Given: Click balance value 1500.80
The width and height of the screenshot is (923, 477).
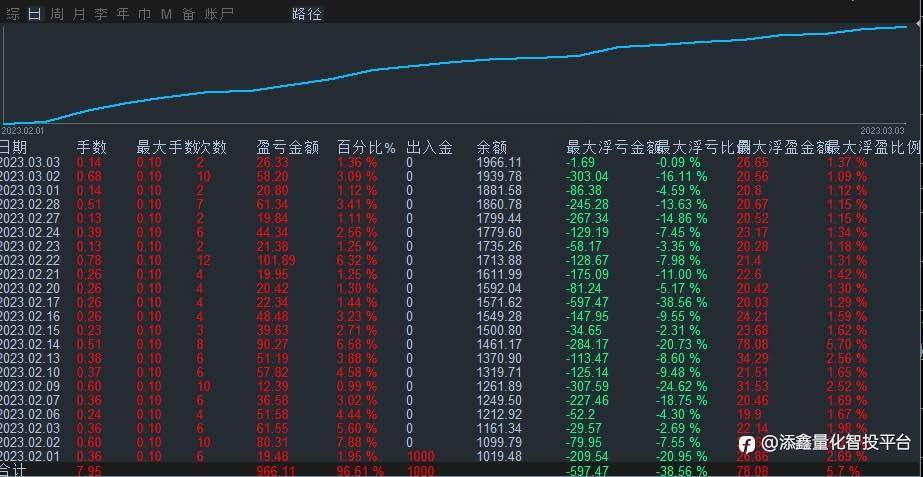Looking at the screenshot, I should 499,330.
